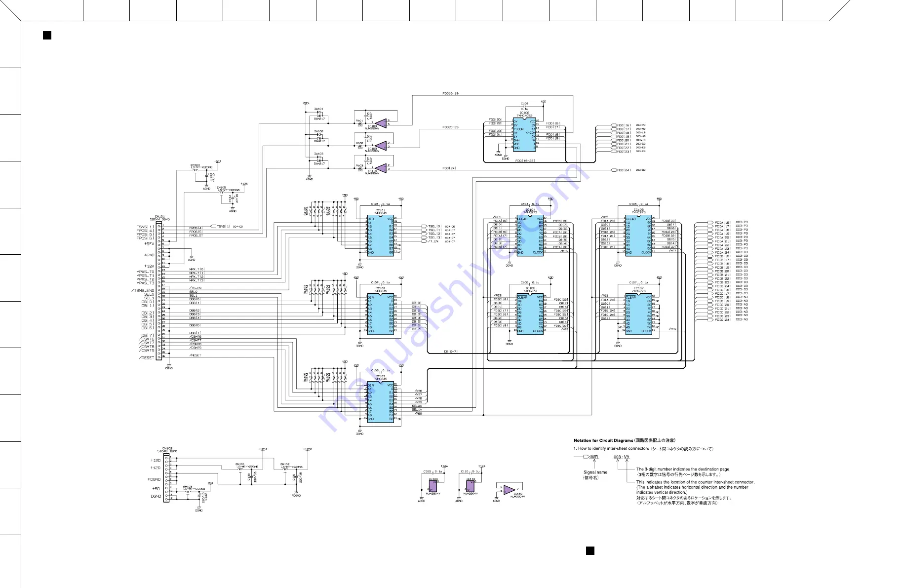903x588 pixels.
Task: Click the '+12D1' supply label
Action: click(x=263, y=449)
